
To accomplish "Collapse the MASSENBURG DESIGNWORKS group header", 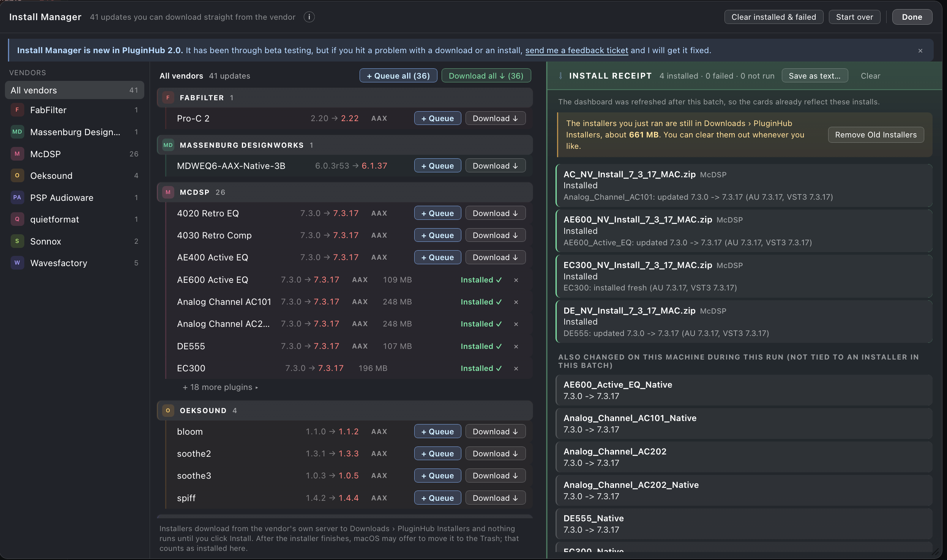I will (345, 145).
